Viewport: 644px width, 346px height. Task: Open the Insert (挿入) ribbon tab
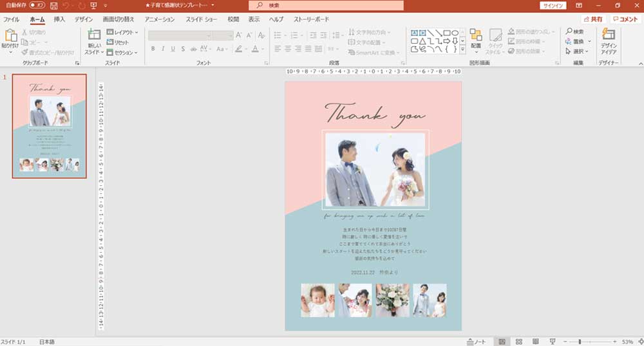pos(59,19)
